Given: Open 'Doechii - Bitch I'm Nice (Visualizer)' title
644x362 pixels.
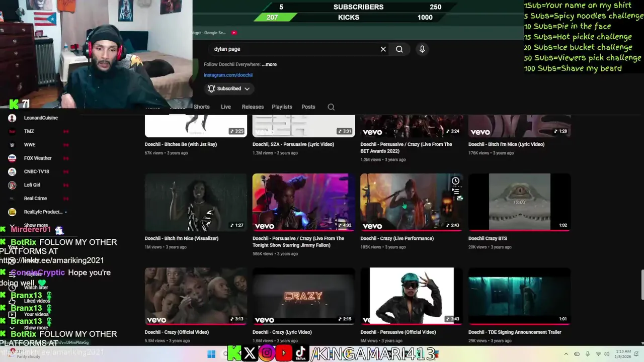Looking at the screenshot, I should click(x=181, y=238).
